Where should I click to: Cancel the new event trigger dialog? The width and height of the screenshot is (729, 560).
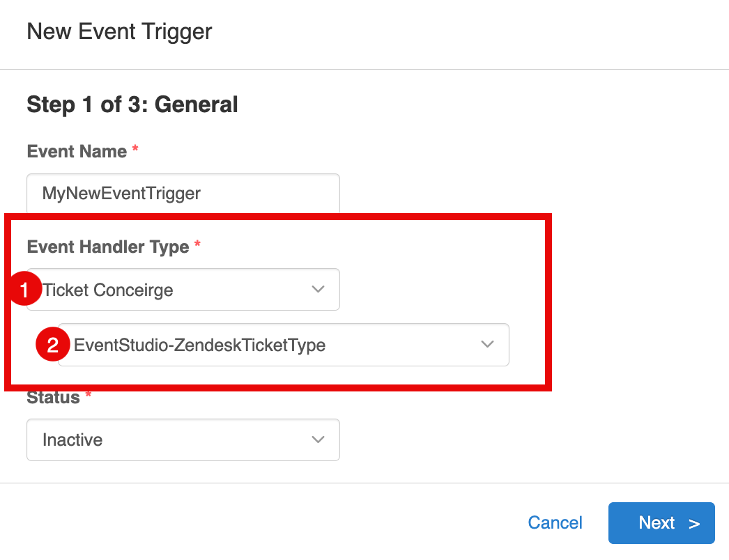tap(555, 523)
